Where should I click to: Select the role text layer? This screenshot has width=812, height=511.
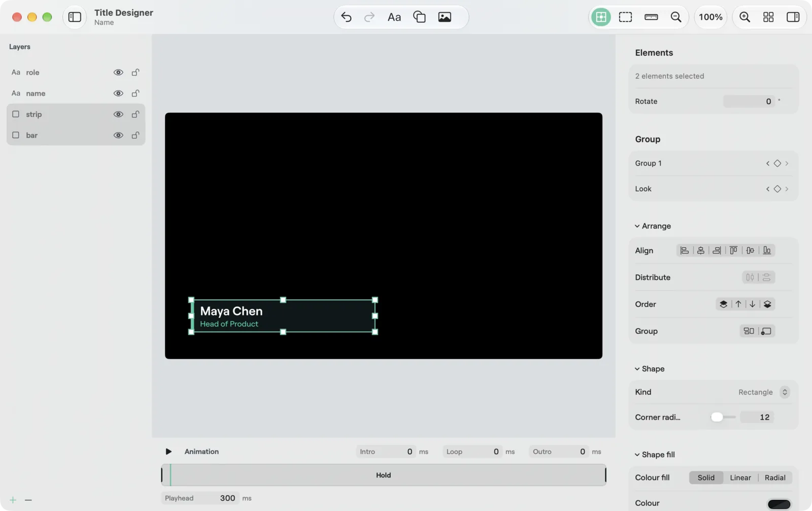coord(76,72)
